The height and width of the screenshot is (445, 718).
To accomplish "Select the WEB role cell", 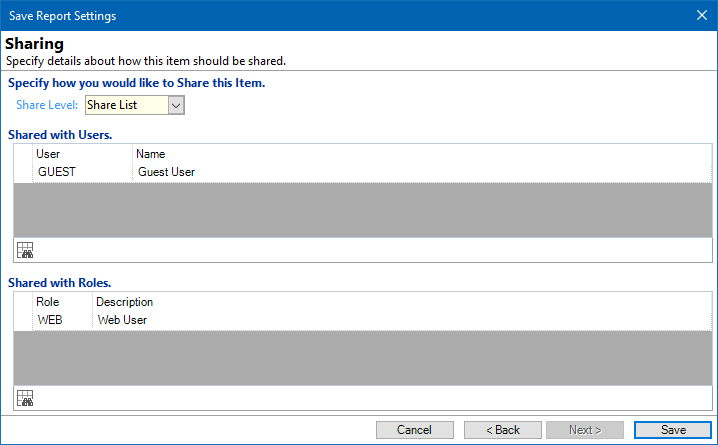I will pos(62,320).
